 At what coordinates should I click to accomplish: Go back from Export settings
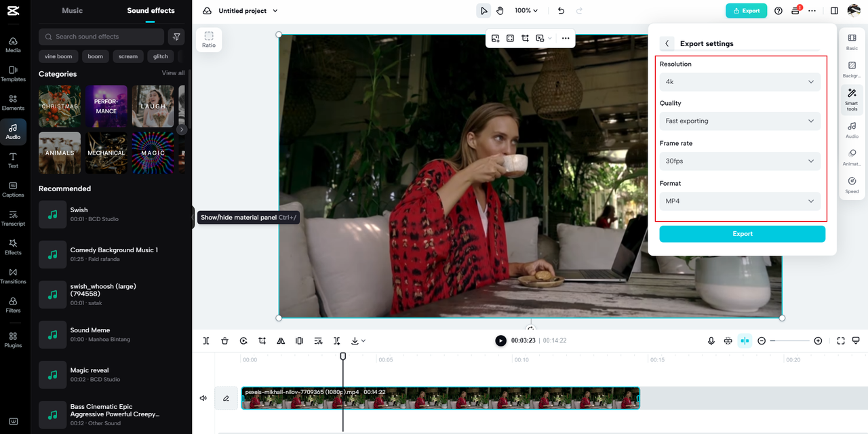pos(667,43)
